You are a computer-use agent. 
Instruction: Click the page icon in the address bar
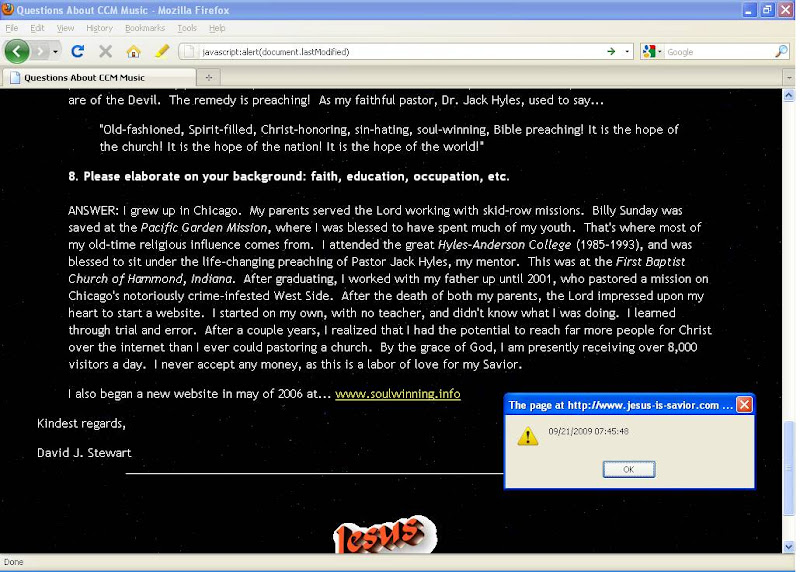point(189,52)
